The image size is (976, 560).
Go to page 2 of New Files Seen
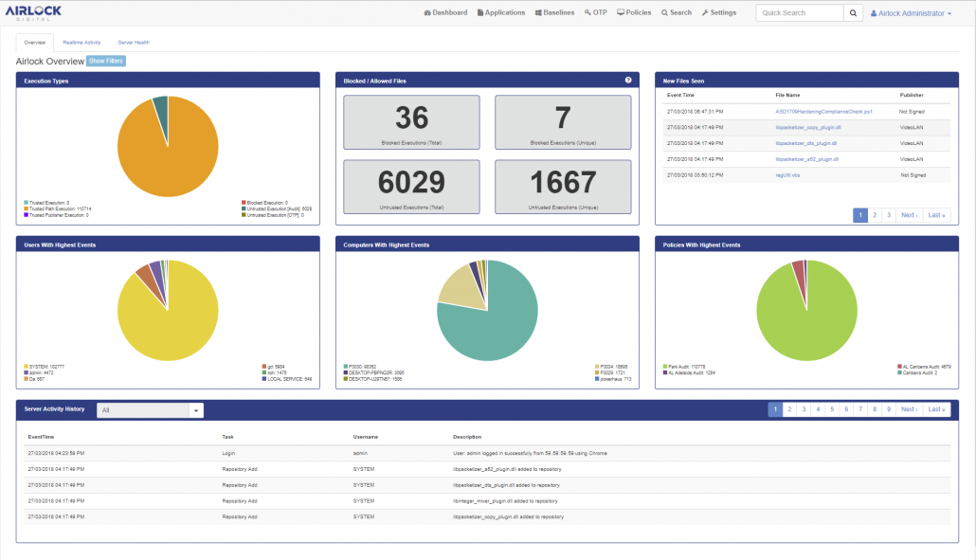[x=875, y=215]
